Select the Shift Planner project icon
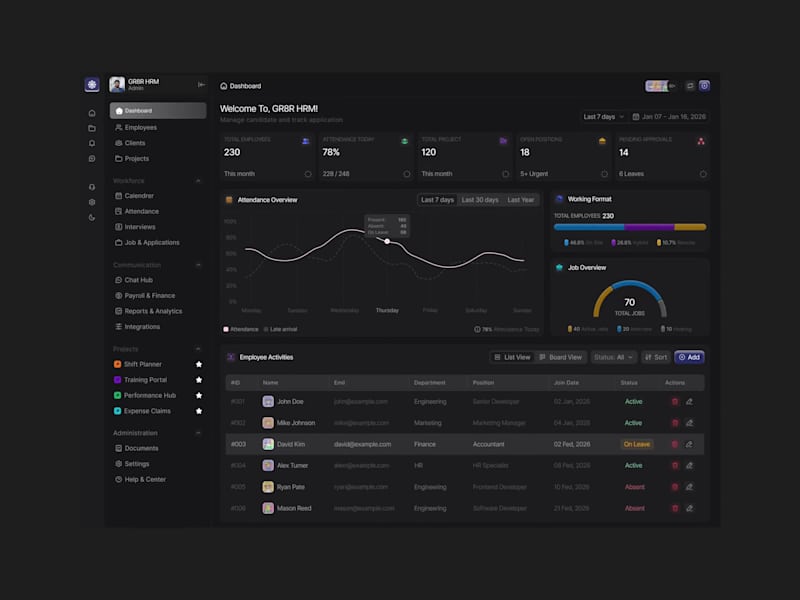The height and width of the screenshot is (600, 800). coord(117,363)
